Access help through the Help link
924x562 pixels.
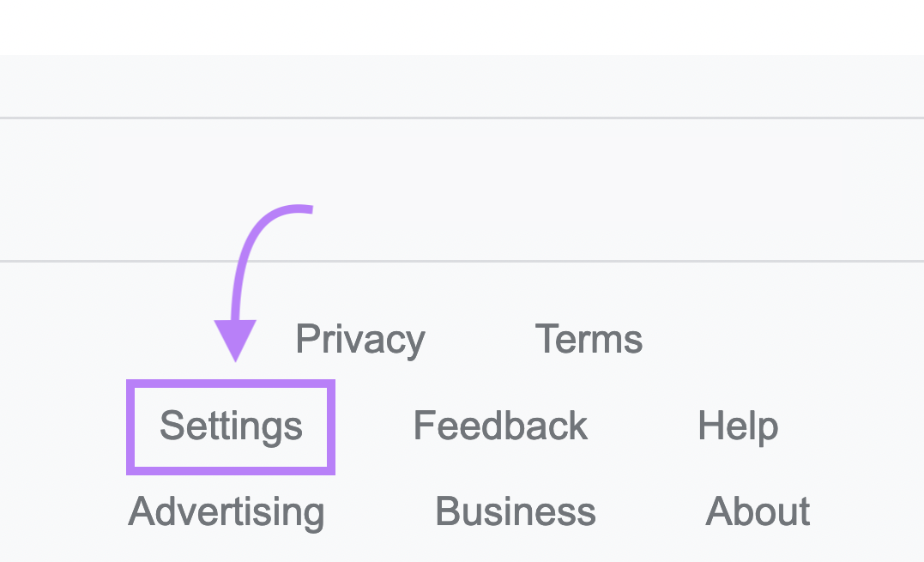[739, 426]
